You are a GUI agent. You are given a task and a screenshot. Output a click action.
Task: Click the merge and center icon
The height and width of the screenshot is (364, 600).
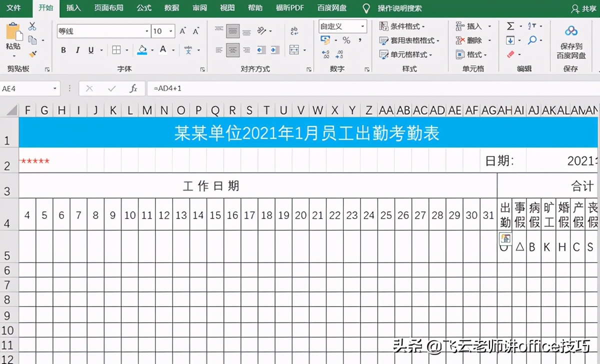click(294, 50)
